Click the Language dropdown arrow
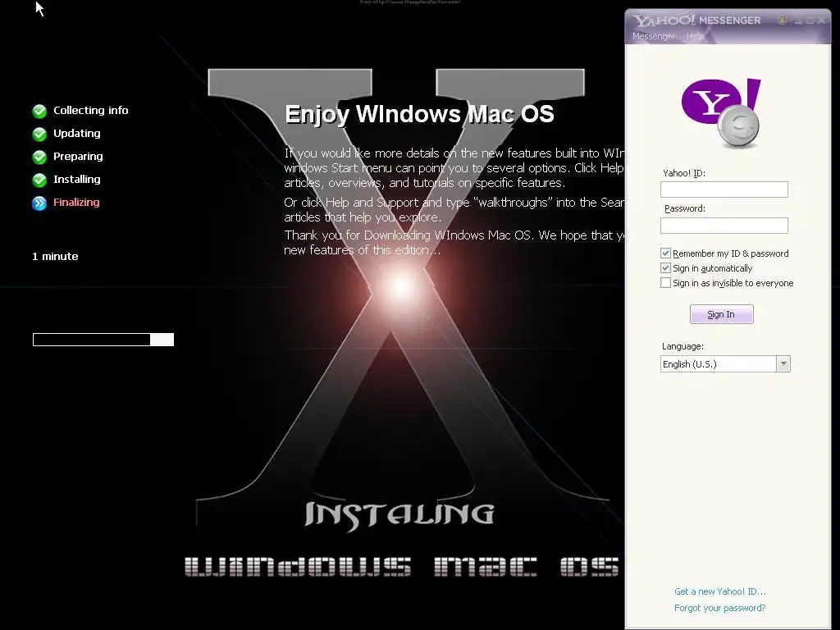 [x=783, y=364]
